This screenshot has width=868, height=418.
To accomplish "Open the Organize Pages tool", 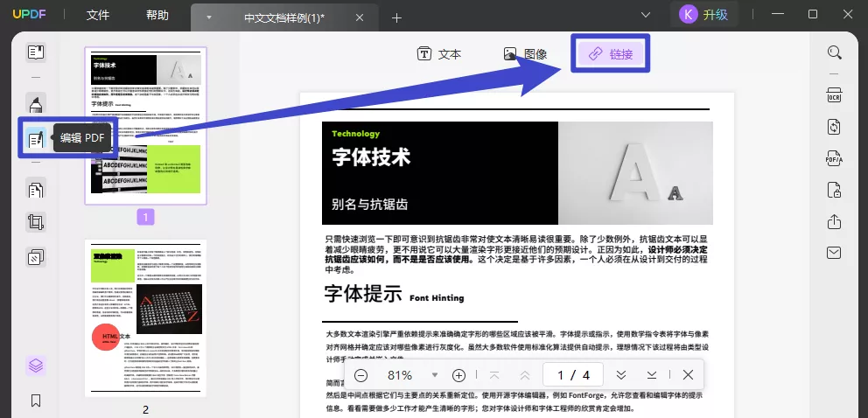I will pyautogui.click(x=36, y=190).
